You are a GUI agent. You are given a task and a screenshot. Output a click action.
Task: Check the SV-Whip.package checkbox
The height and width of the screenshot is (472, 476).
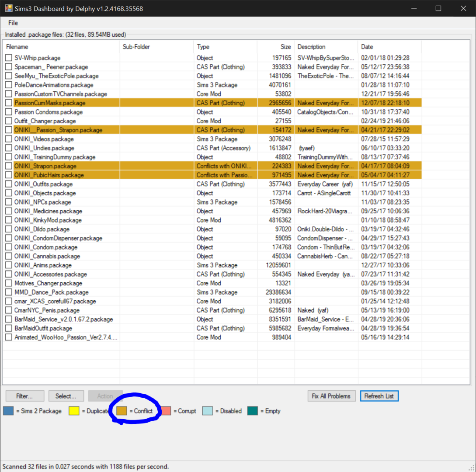pyautogui.click(x=9, y=58)
